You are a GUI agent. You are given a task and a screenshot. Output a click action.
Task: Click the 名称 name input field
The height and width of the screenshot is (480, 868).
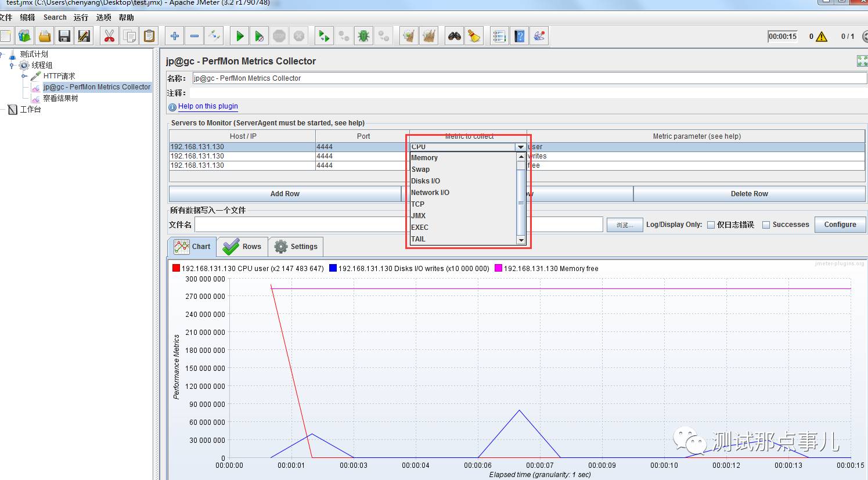[x=529, y=78]
